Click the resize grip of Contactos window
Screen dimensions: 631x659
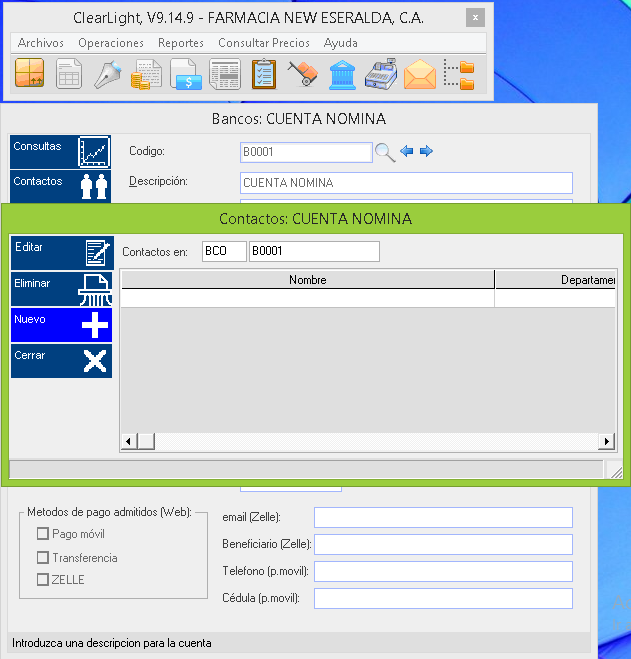coord(615,472)
